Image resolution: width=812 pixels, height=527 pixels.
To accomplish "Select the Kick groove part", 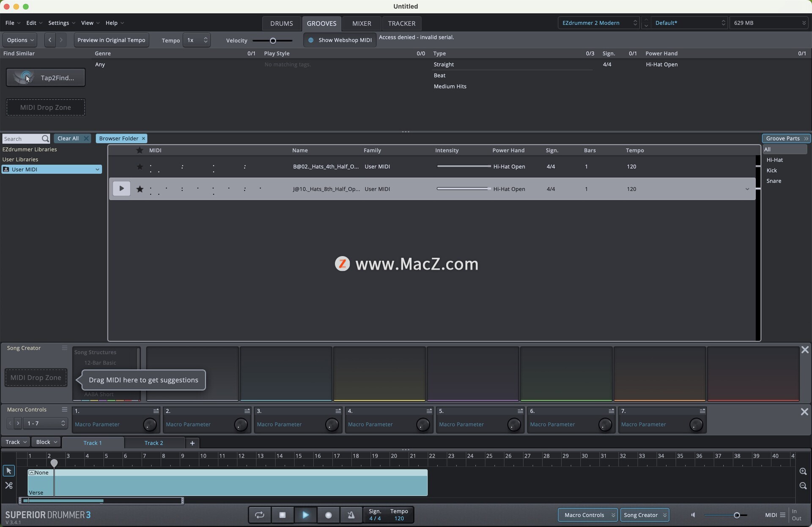I will (x=772, y=170).
